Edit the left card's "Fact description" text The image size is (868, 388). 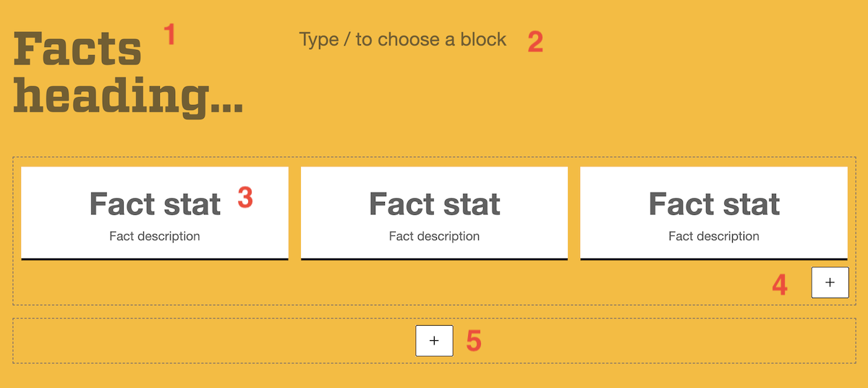tap(155, 236)
